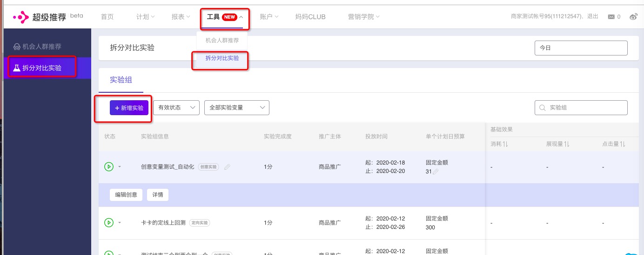
Task: Expand status arrow next to 创意变量测试_自动化 play icon
Action: (x=119, y=167)
